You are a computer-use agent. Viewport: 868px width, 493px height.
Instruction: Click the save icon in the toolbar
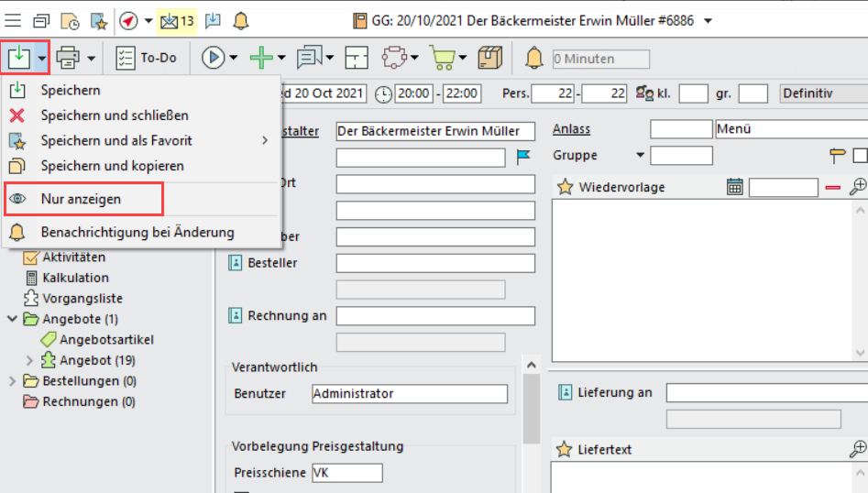(x=18, y=58)
